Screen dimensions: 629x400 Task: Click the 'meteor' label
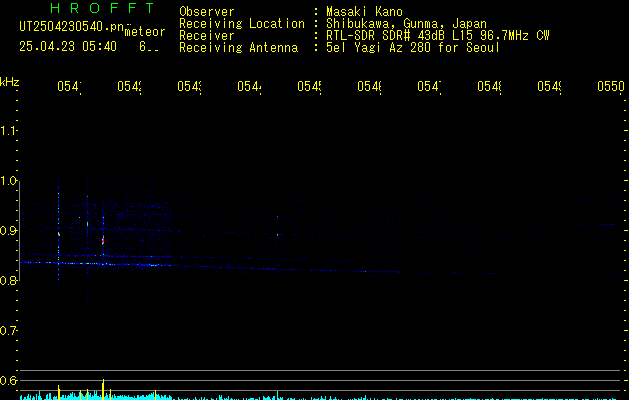tap(145, 32)
